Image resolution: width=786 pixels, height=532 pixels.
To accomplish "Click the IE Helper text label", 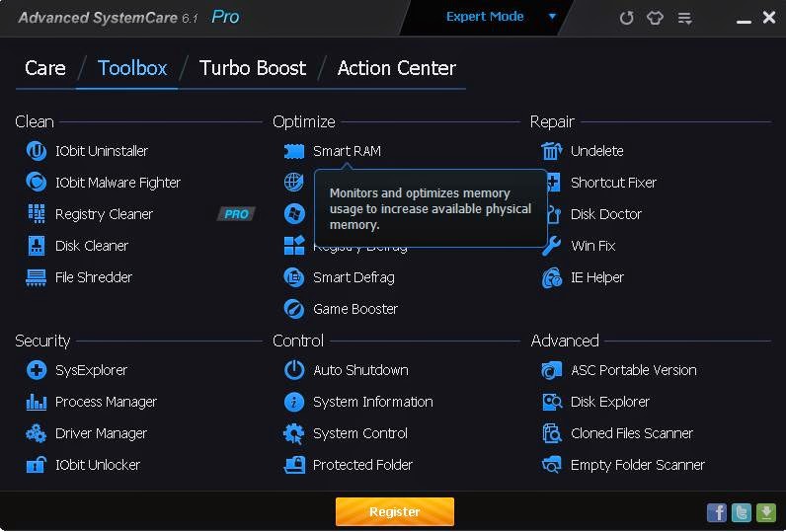I will tap(597, 277).
